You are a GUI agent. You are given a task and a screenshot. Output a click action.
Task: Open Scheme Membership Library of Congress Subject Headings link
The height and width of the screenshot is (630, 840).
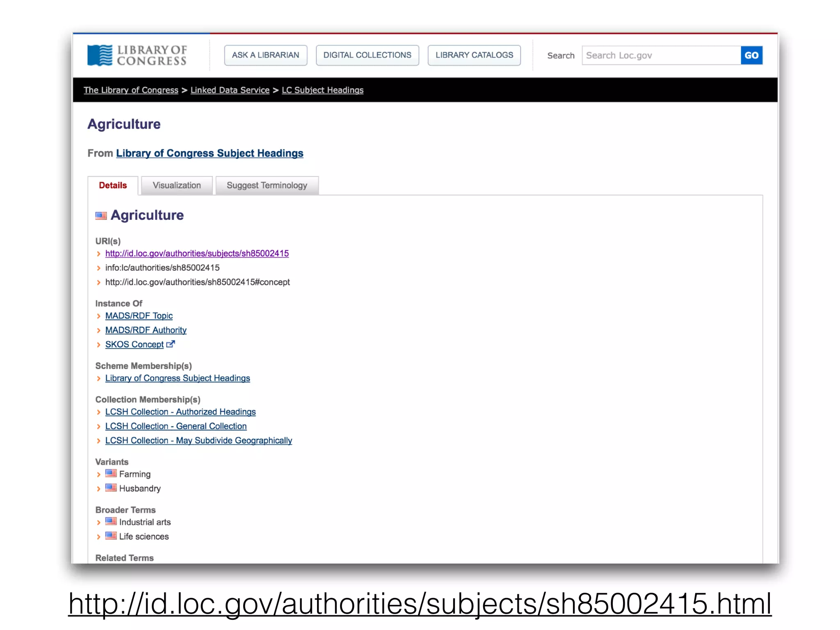pos(178,379)
